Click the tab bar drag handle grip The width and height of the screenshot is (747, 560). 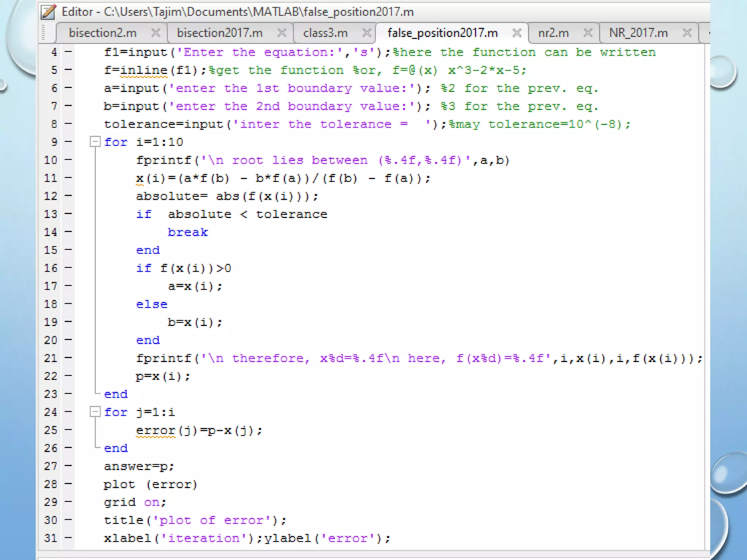(43, 33)
